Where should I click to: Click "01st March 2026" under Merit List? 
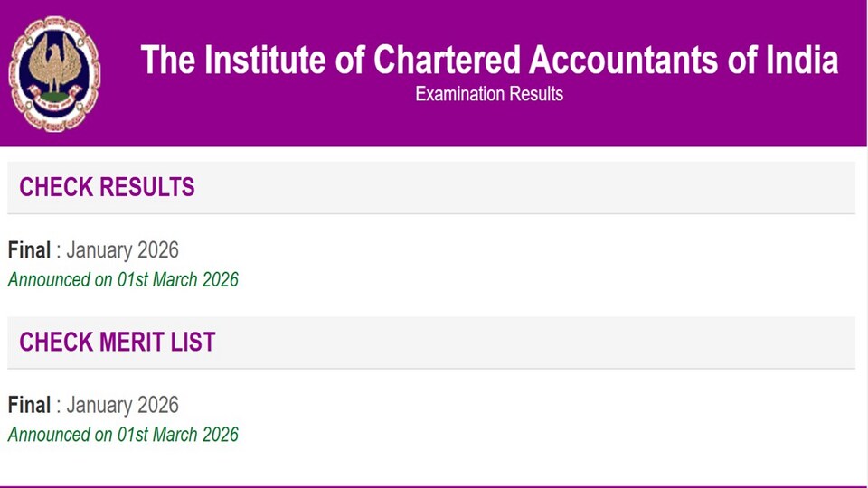(x=178, y=435)
